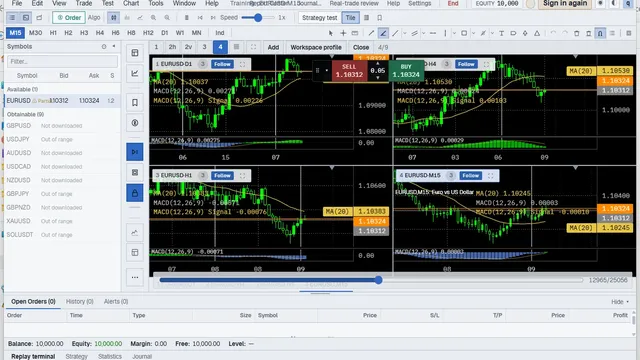Screen dimensions: 640x360
Task: Click the BUY 1.10324 button
Action: pos(406,71)
